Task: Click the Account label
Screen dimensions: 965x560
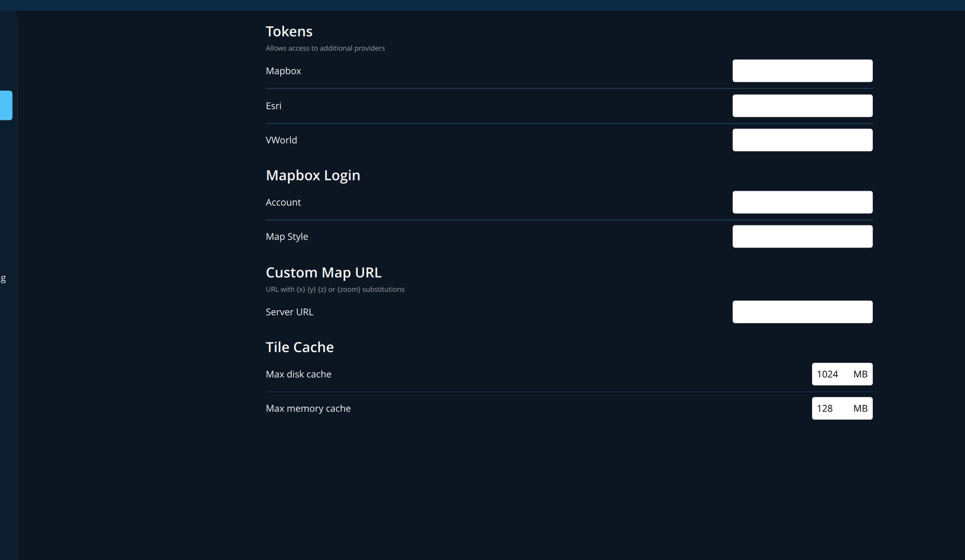Action: [x=283, y=202]
